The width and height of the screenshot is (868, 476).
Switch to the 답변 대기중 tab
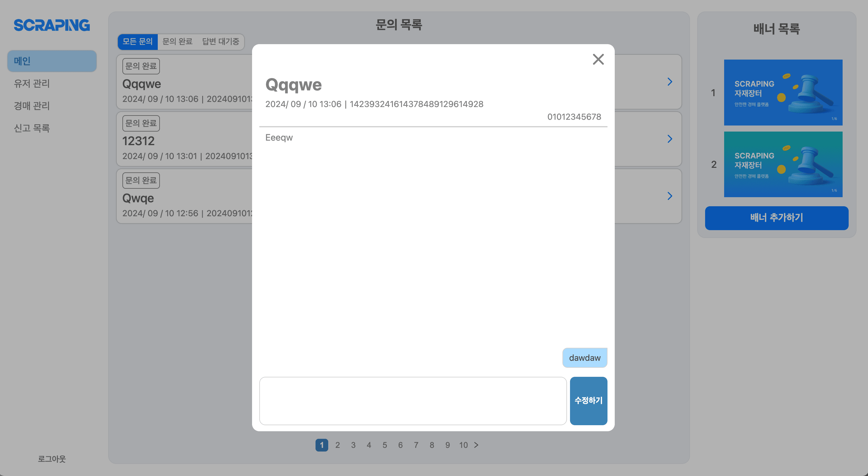tap(220, 41)
